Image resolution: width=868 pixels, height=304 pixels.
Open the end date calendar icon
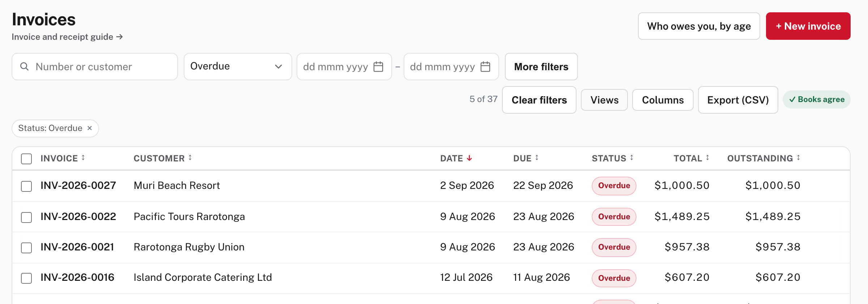click(x=485, y=67)
